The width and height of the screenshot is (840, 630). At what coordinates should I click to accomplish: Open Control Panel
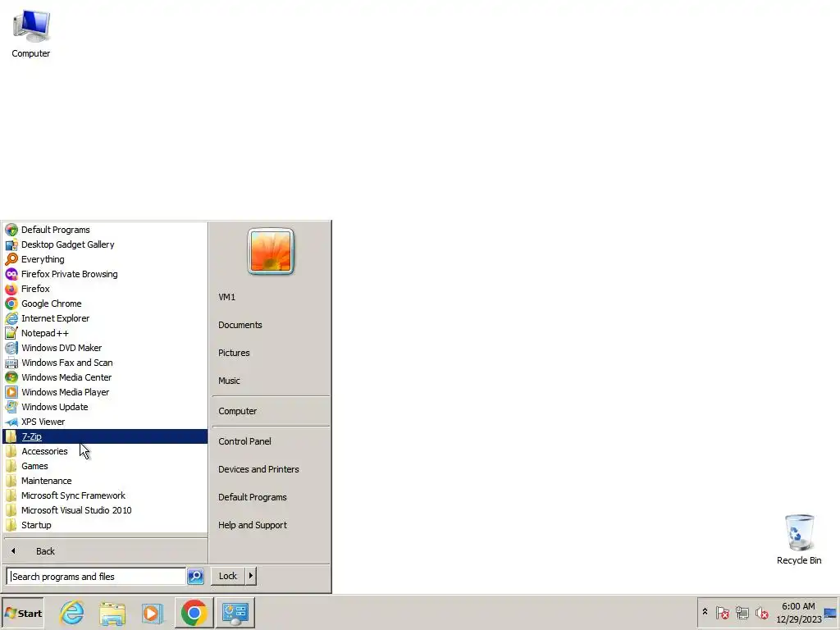(x=271, y=441)
